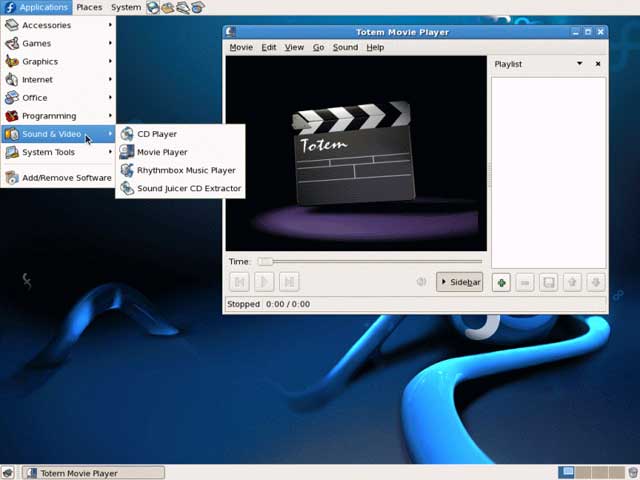Launch Rhythmbox Music Player

click(x=180, y=170)
